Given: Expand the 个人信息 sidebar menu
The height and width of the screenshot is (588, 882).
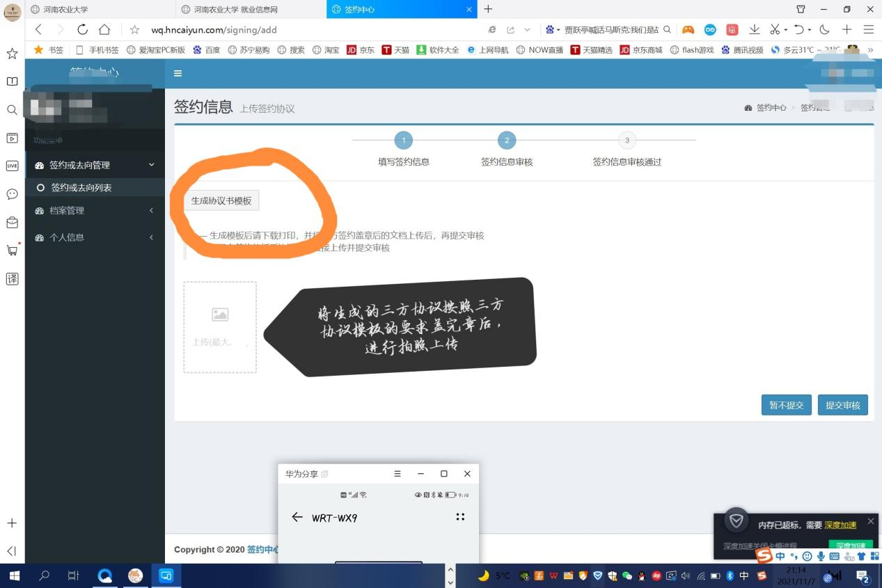Looking at the screenshot, I should pos(95,237).
